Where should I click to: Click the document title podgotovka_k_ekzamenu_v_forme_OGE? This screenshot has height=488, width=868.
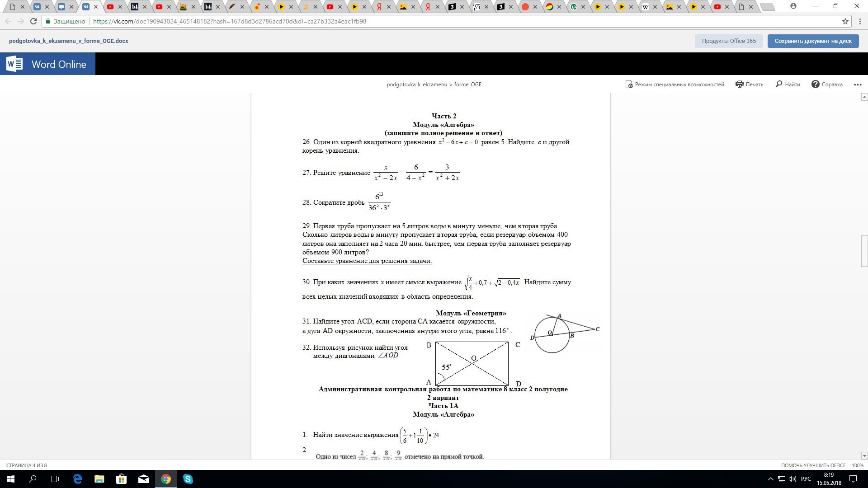434,84
